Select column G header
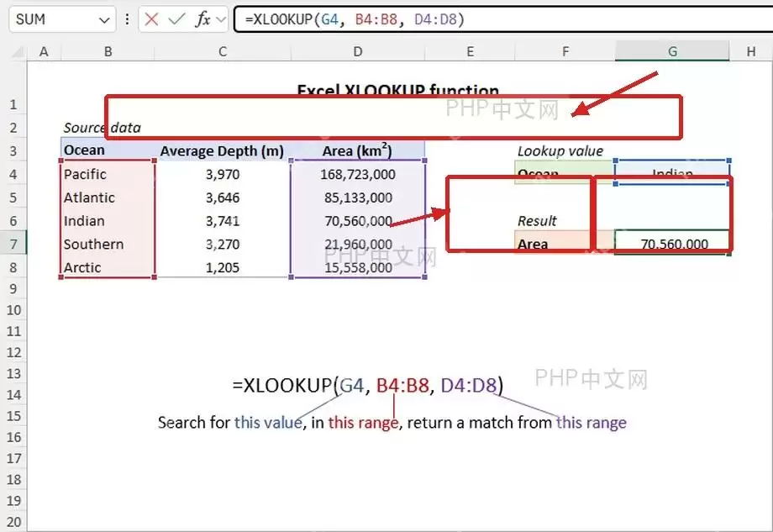Image resolution: width=773 pixels, height=532 pixels. 672,51
